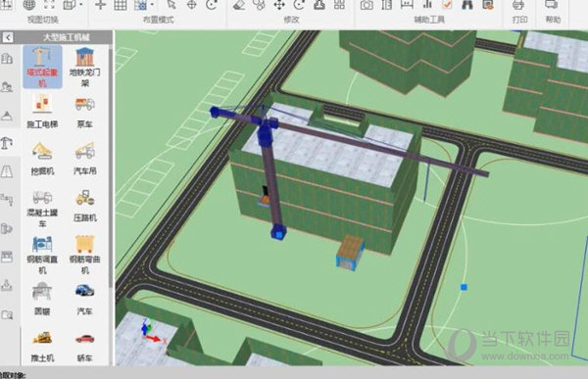Select the truck crane (汽车吊) item
Screen dimensions: 588x379
click(x=84, y=159)
